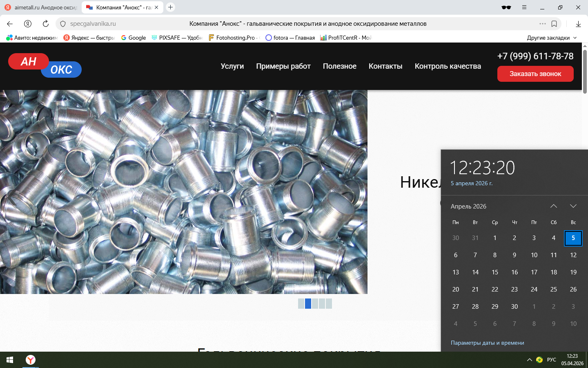The image size is (588, 368).
Task: Click the site protection shield icon
Action: click(x=63, y=24)
